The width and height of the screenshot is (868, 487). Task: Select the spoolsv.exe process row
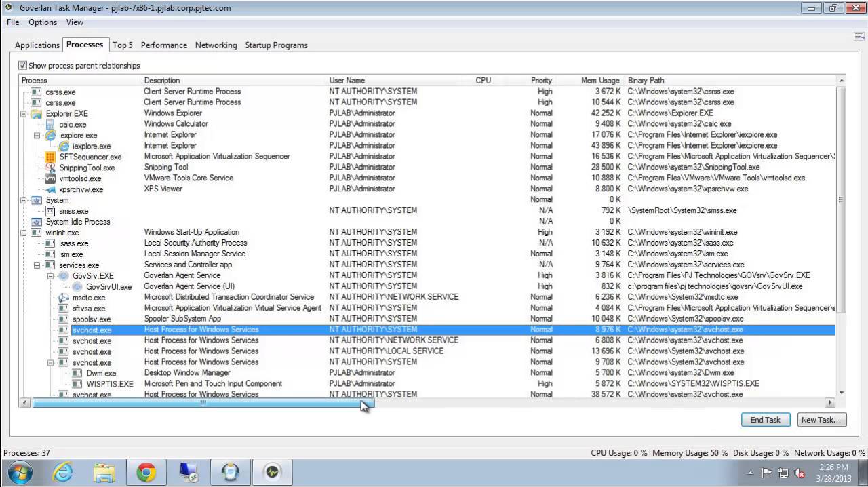pyautogui.click(x=427, y=319)
